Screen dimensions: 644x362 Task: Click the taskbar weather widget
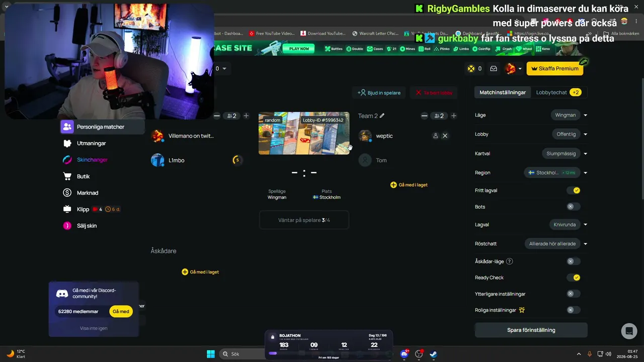pos(16,354)
